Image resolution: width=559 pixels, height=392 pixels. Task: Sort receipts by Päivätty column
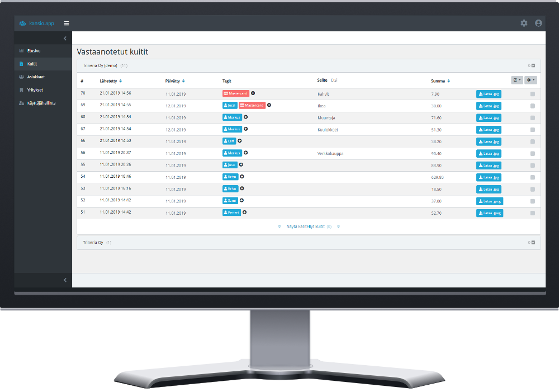click(175, 81)
